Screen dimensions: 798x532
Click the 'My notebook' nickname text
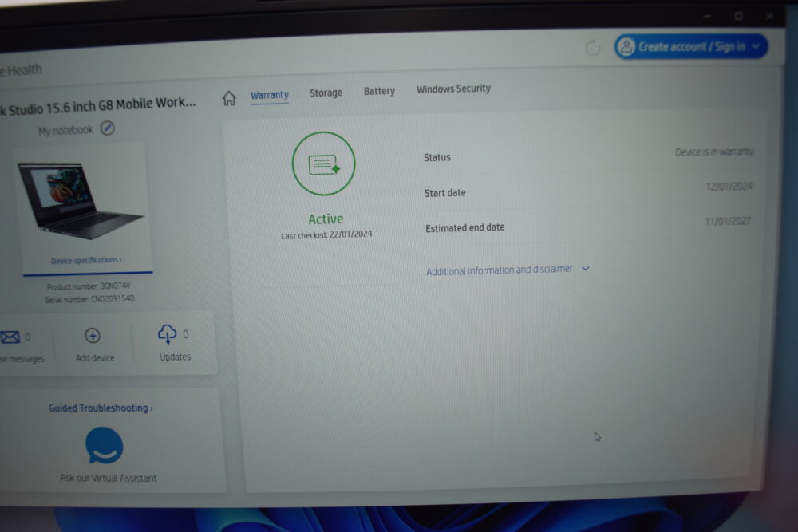click(x=65, y=131)
